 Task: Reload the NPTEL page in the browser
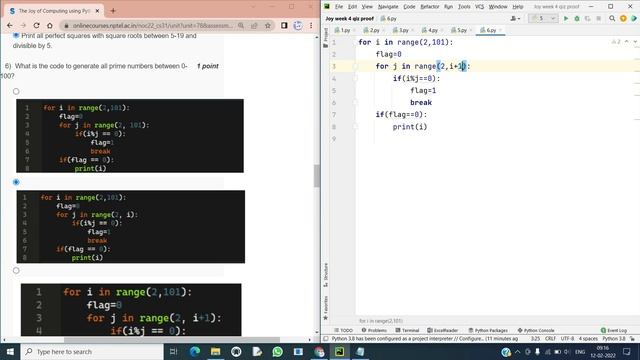(36, 25)
